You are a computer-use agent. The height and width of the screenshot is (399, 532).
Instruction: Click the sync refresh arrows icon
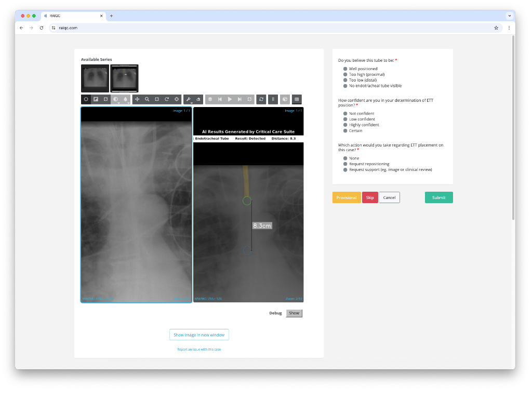[261, 99]
